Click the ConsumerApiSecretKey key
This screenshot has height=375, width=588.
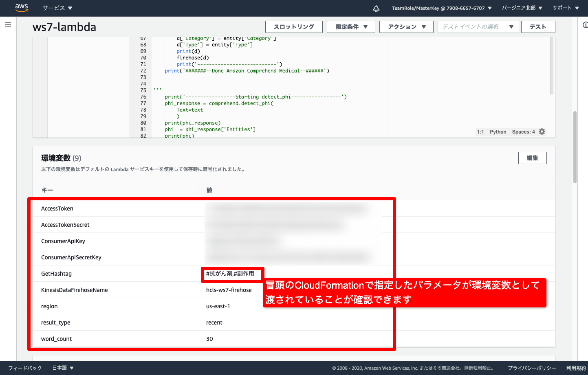(71, 257)
